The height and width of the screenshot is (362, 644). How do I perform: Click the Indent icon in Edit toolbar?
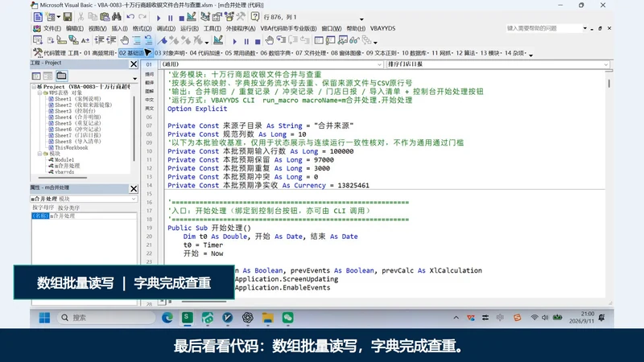[x=99, y=40]
